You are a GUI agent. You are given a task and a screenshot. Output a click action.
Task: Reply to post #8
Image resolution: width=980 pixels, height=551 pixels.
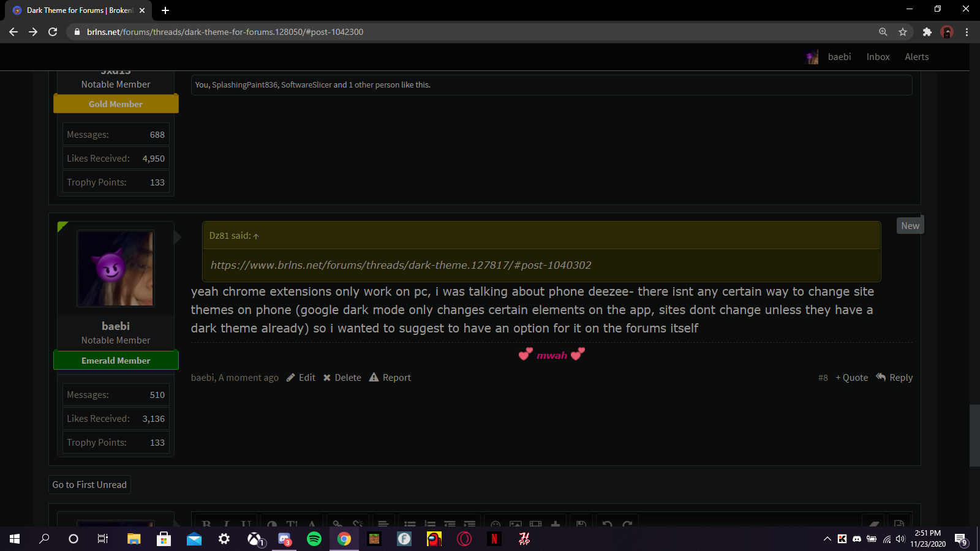[894, 378]
